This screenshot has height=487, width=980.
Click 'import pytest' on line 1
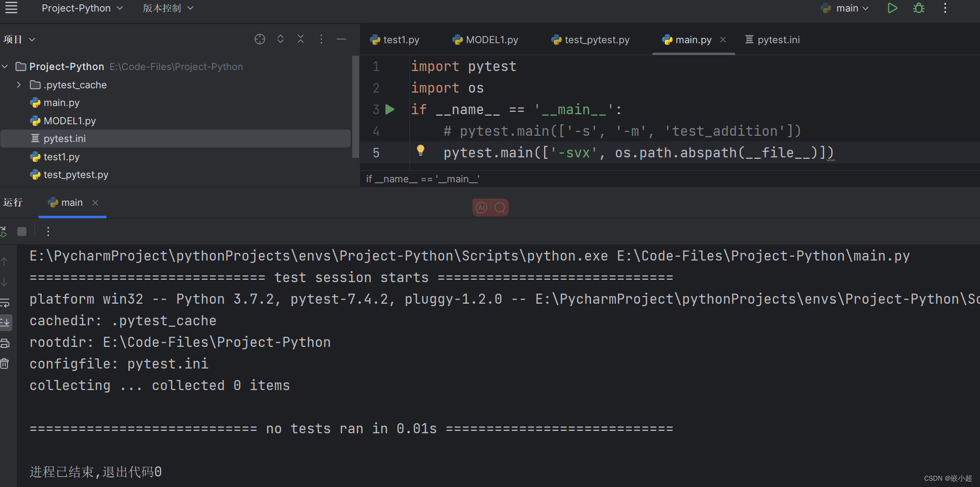click(464, 67)
